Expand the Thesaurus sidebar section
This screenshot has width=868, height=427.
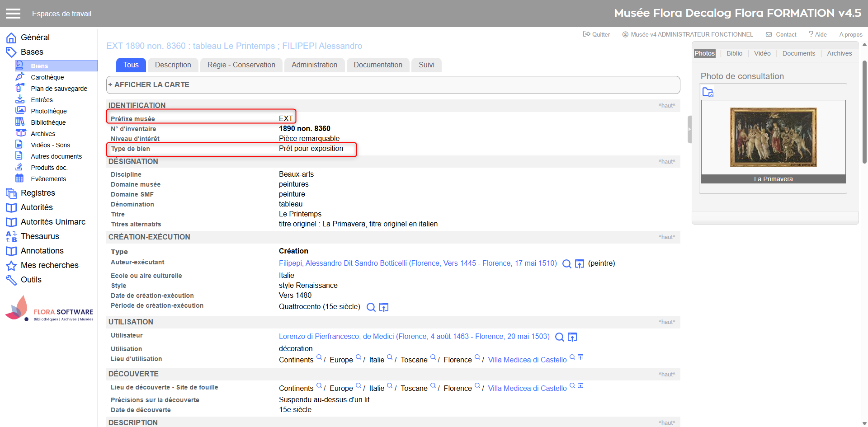(x=40, y=236)
